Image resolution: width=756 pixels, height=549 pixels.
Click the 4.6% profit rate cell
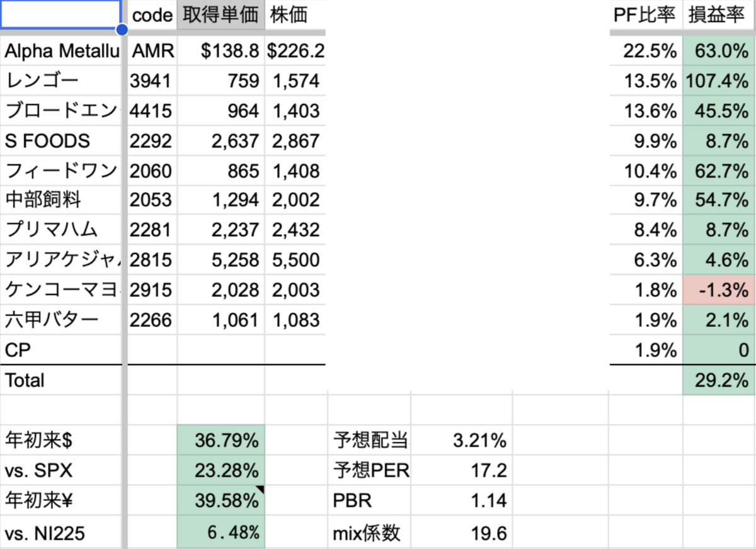[x=719, y=260]
